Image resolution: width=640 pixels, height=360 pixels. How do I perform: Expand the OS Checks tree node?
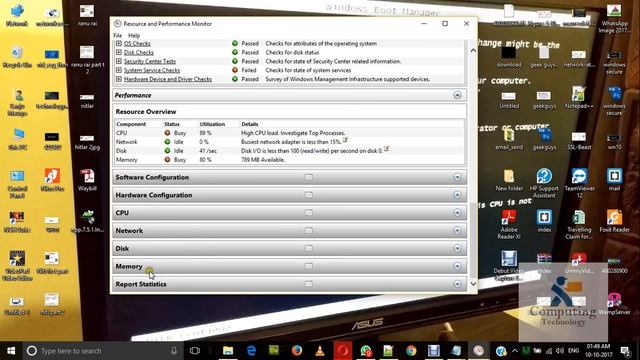coord(119,43)
